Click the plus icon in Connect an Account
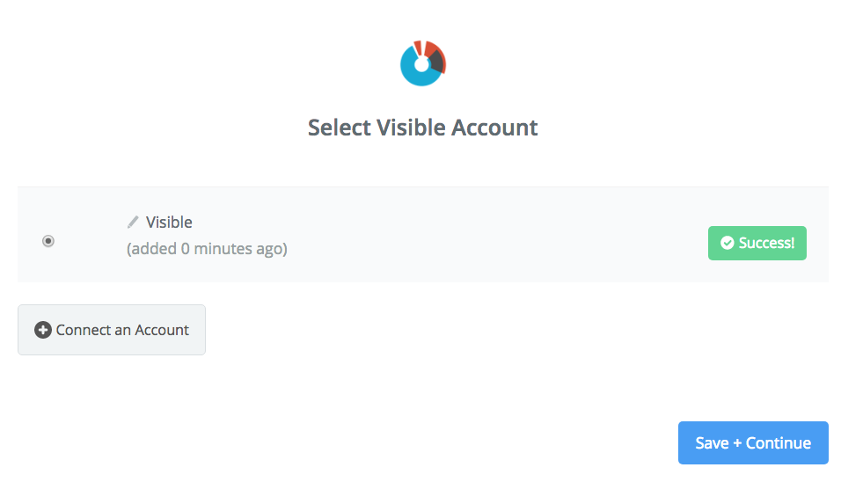Viewport: 841px width, 504px height. pos(43,330)
